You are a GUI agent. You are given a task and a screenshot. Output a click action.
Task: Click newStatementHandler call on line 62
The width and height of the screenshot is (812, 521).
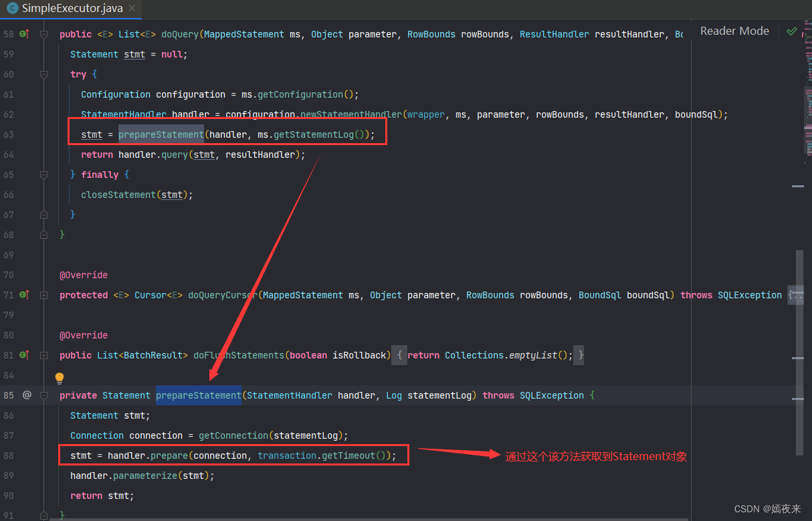coord(350,114)
